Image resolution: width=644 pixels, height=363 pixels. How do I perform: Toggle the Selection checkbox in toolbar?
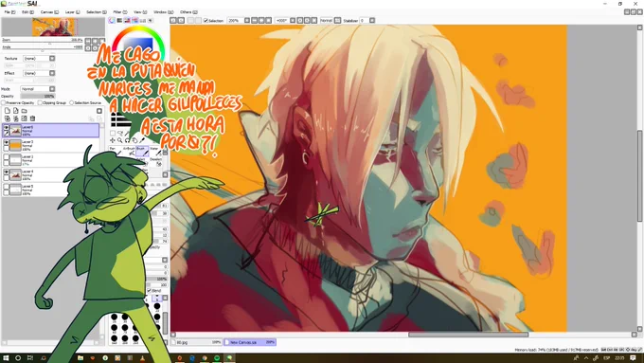click(206, 20)
